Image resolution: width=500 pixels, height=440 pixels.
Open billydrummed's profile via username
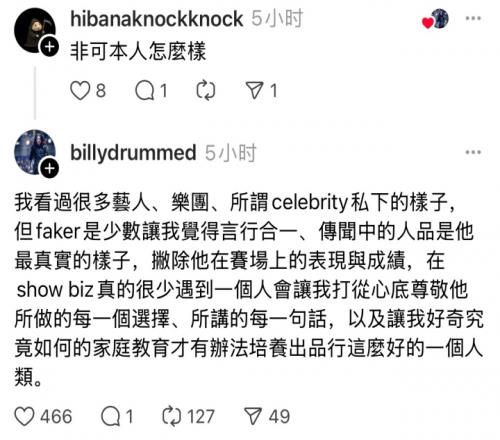click(x=133, y=153)
